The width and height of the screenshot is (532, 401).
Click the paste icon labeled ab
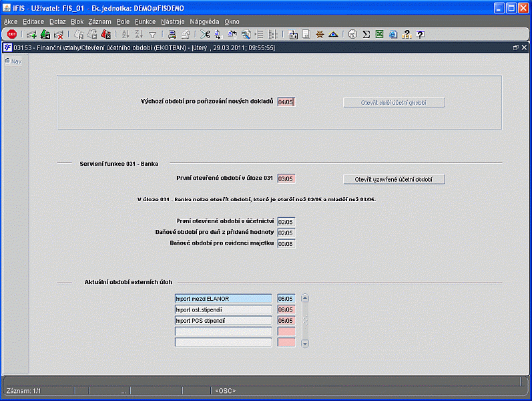232,34
